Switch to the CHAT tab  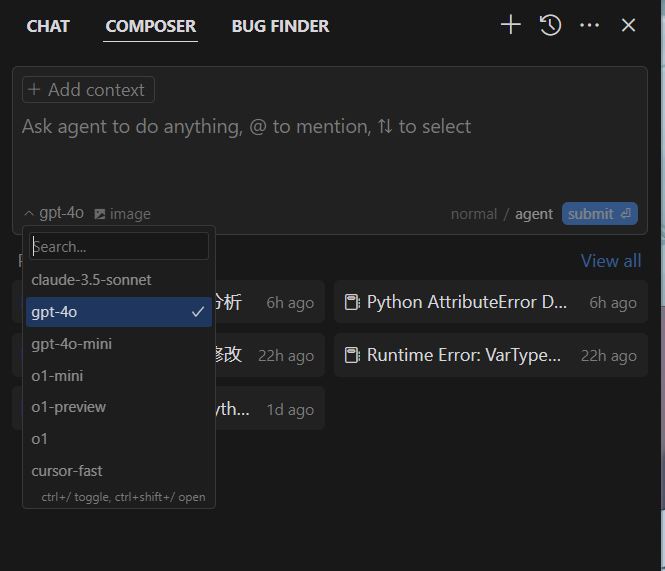[x=48, y=26]
